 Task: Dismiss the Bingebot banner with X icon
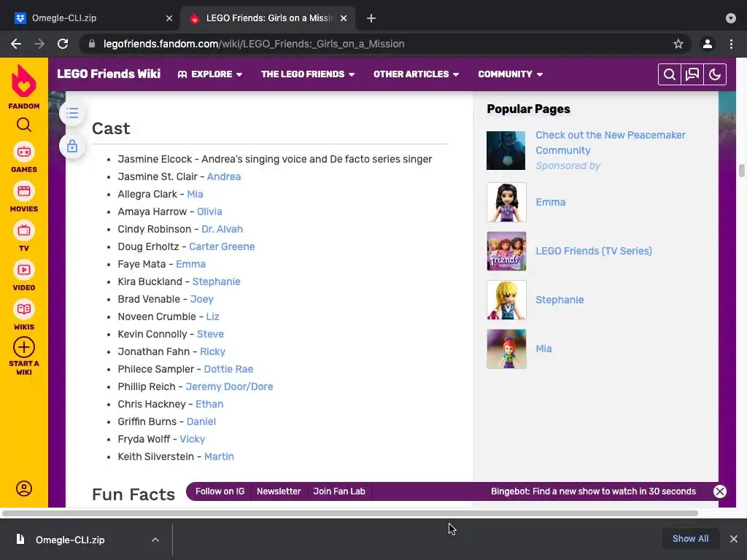pyautogui.click(x=720, y=491)
